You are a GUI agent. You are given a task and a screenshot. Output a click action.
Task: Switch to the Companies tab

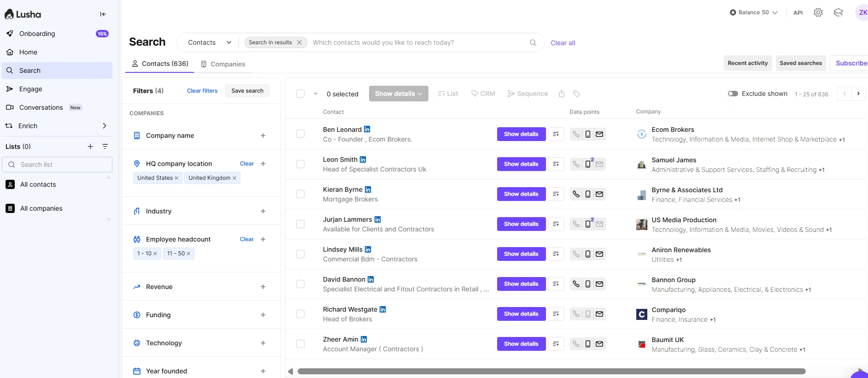(223, 64)
